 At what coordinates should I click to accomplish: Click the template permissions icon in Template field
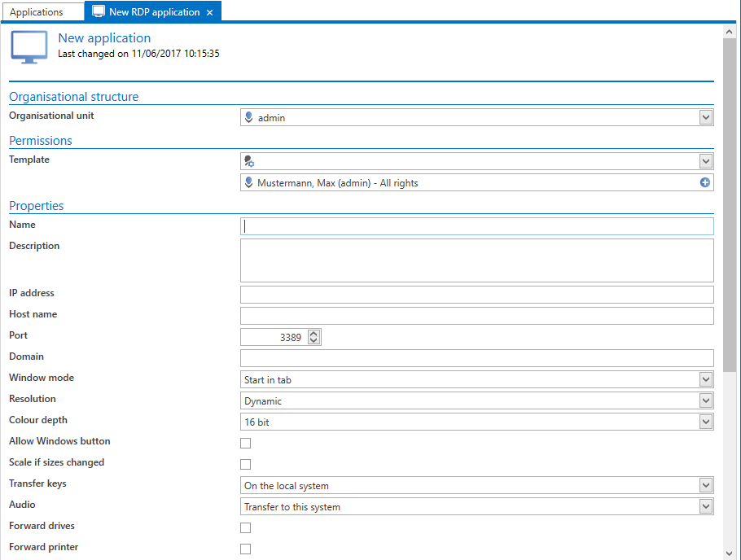[x=248, y=160]
